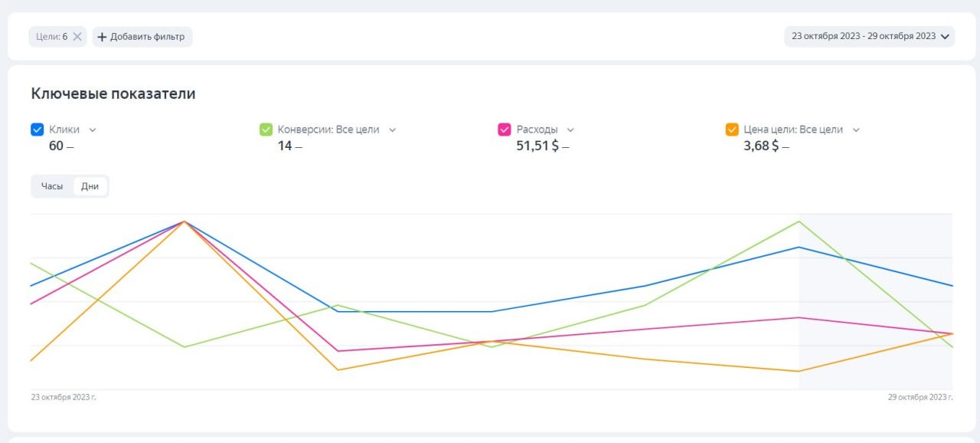
Task: Select the 'Дни' chart tab
Action: pos(90,186)
